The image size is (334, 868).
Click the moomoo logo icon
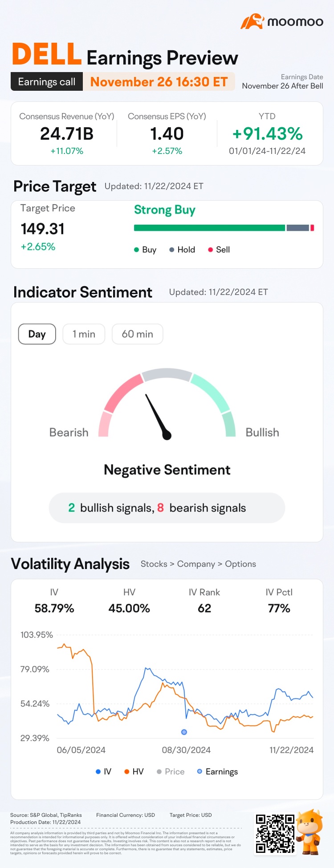[x=252, y=21]
